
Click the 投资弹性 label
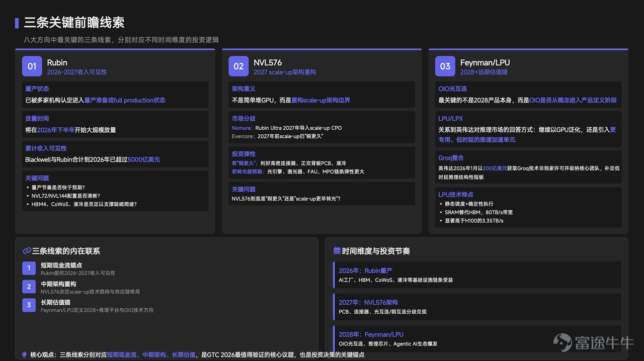point(244,153)
